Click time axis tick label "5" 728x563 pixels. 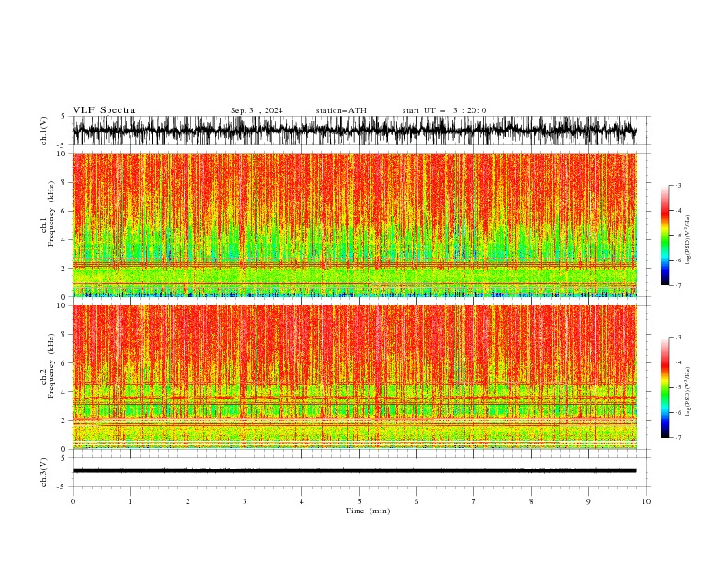359,501
